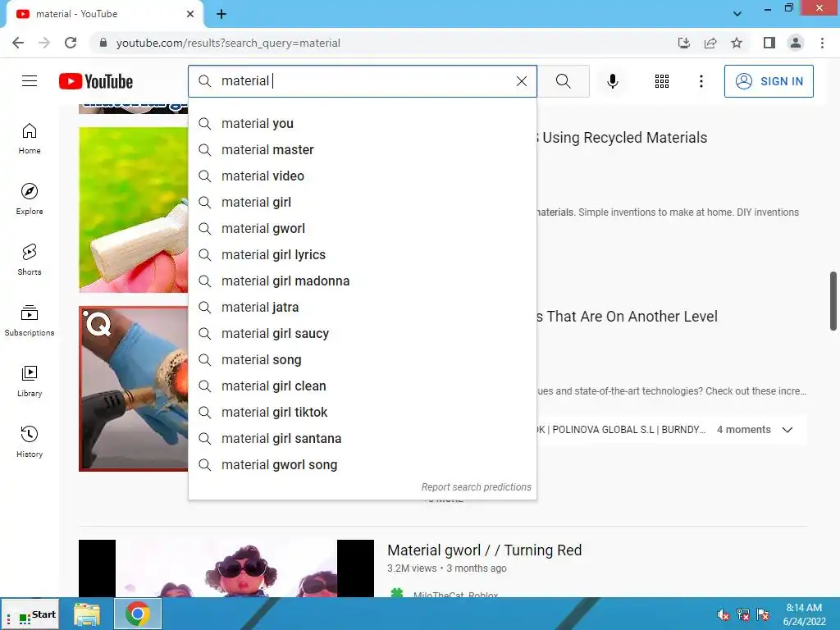840x630 pixels.
Task: Open the YouTube apps grid icon
Action: pos(662,81)
